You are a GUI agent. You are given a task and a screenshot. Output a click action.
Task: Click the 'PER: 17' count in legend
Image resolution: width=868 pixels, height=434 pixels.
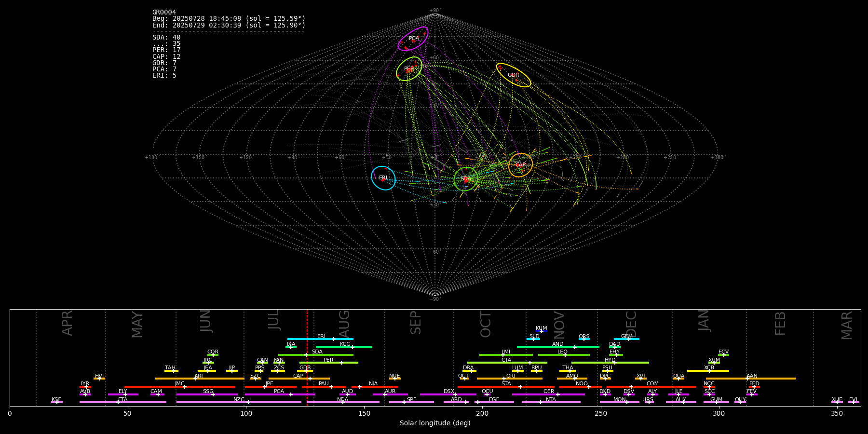pyautogui.click(x=166, y=50)
